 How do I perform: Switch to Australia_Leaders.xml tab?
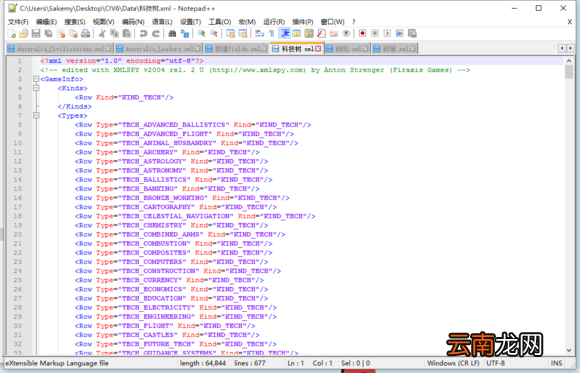click(159, 49)
